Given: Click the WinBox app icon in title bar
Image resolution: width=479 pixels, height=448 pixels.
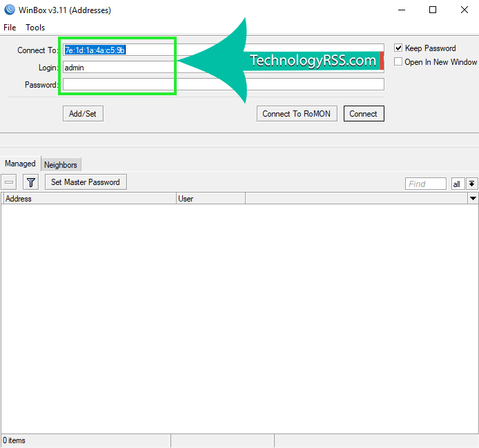Looking at the screenshot, I should click(9, 10).
